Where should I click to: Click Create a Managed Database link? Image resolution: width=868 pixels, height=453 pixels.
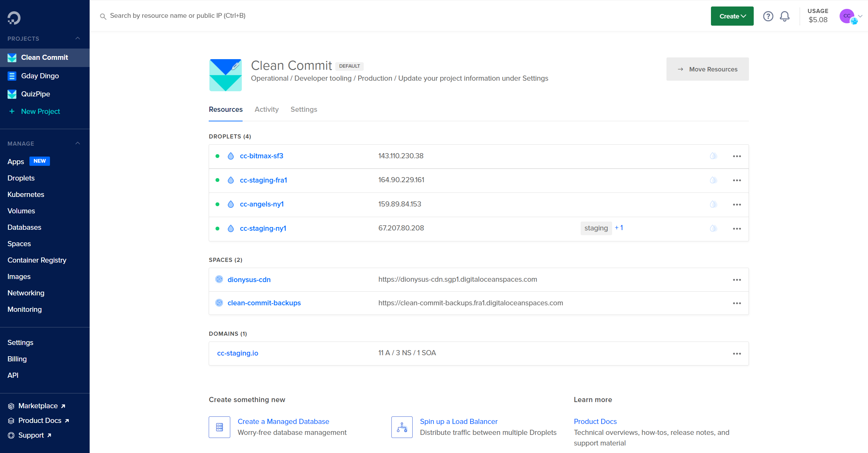(x=283, y=422)
